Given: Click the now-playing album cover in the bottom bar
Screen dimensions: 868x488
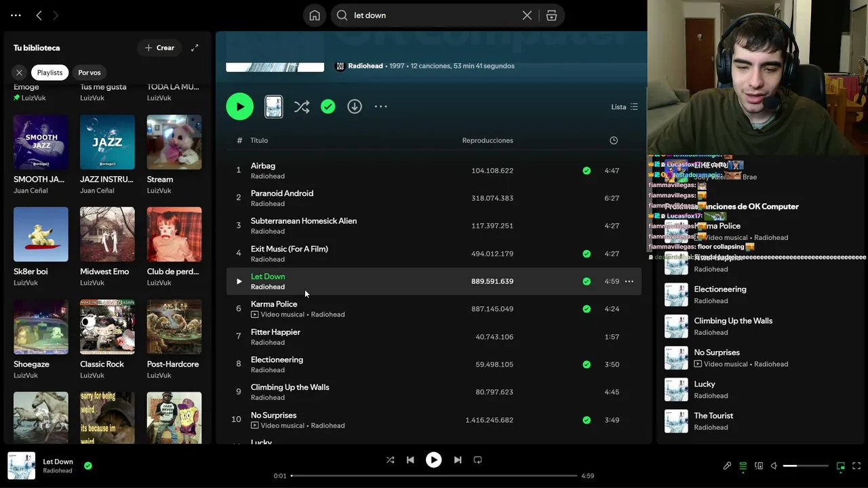Looking at the screenshot, I should click(22, 466).
